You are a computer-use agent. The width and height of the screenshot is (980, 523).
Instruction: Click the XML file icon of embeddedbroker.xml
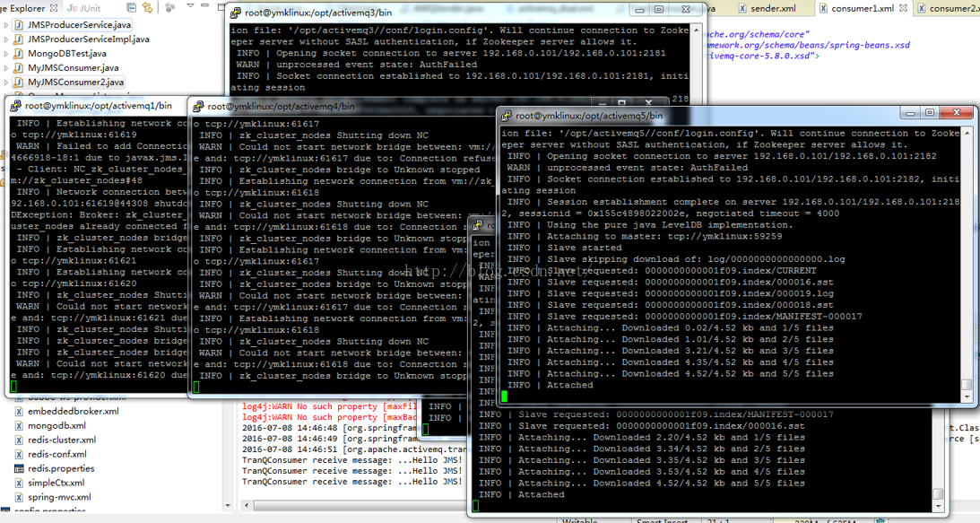coord(19,412)
